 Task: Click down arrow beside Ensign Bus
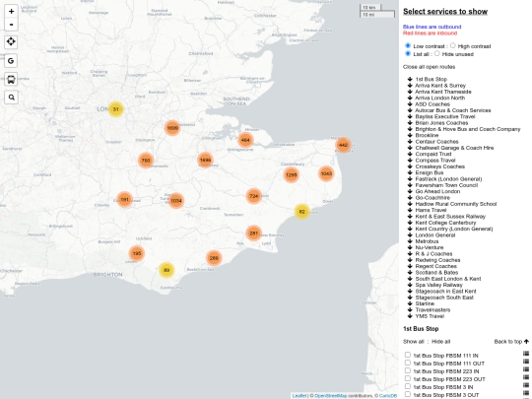click(410, 172)
